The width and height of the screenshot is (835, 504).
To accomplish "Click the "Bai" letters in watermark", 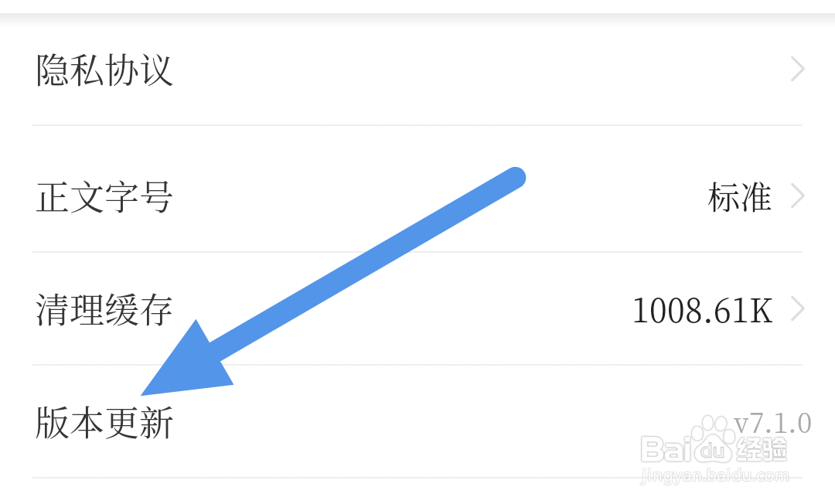I will (x=666, y=448).
